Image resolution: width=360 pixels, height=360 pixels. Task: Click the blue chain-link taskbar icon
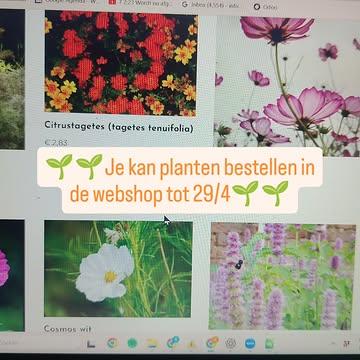point(173,342)
